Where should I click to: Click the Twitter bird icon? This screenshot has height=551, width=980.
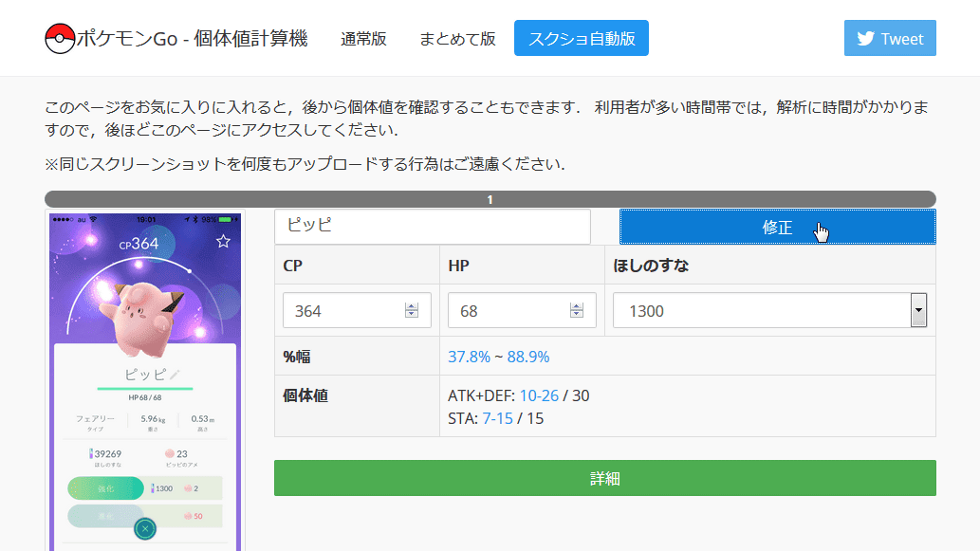(x=865, y=39)
